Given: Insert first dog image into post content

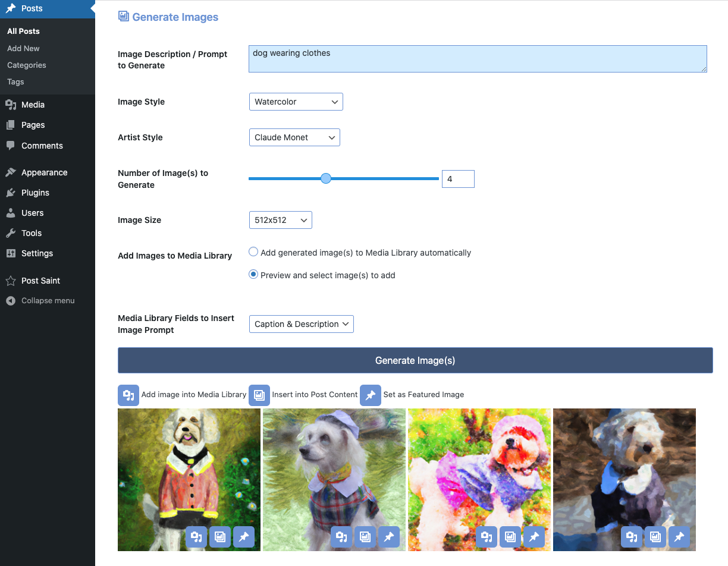Looking at the screenshot, I should pyautogui.click(x=220, y=537).
